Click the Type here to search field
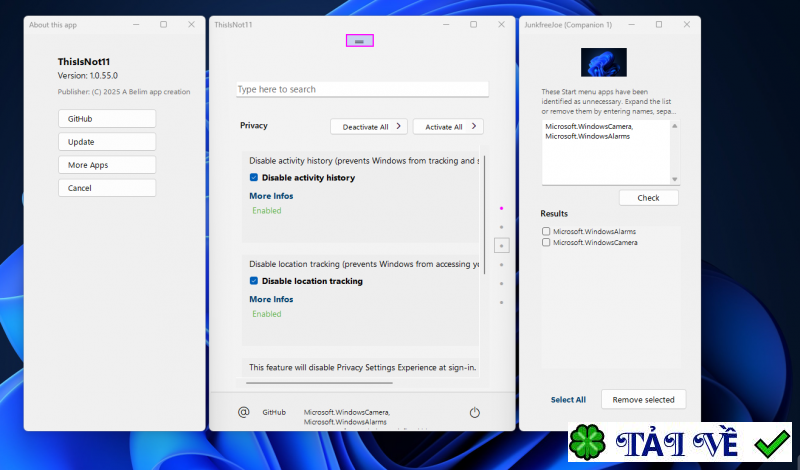This screenshot has width=800, height=470. point(362,89)
